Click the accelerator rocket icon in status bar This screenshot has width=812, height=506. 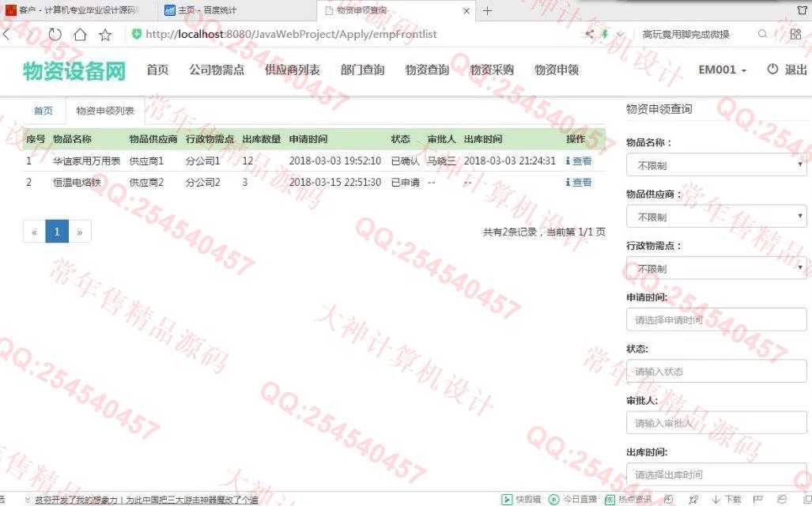[694, 499]
